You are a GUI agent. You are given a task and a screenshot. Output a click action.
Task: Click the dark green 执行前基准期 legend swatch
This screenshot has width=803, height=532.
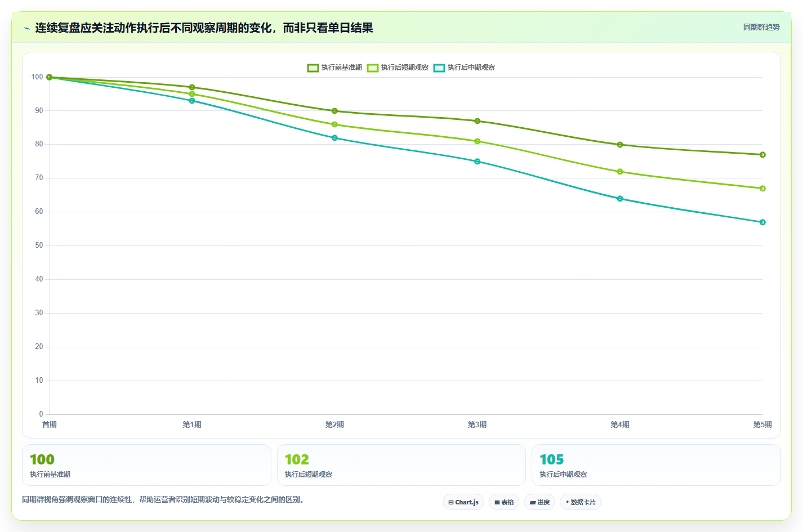pyautogui.click(x=313, y=68)
